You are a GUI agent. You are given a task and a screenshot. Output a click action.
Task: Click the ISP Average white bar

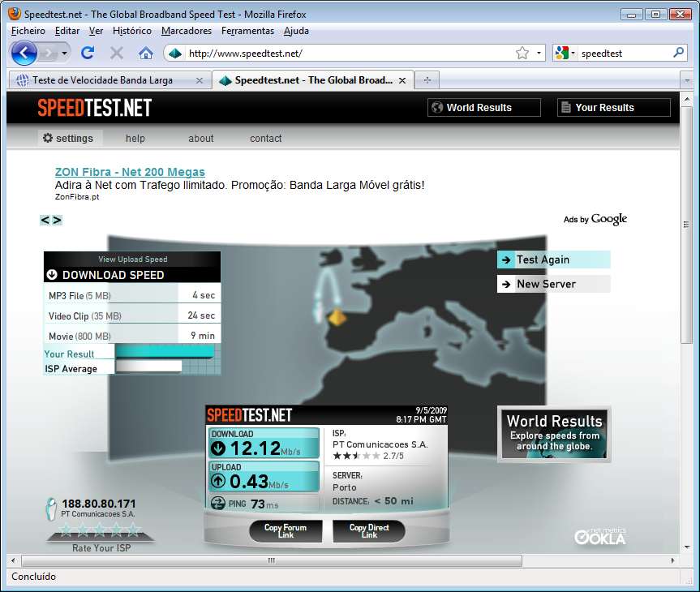pyautogui.click(x=148, y=367)
